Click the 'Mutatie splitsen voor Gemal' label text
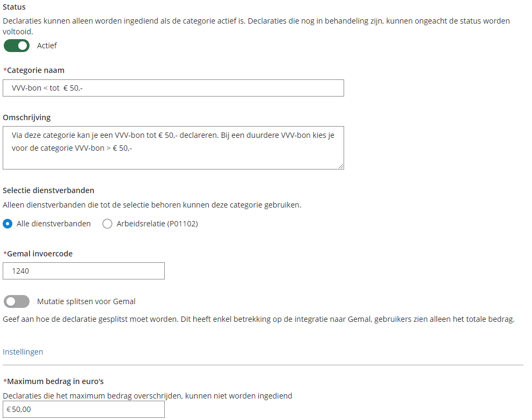The height and width of the screenshot is (420, 532). 86,301
